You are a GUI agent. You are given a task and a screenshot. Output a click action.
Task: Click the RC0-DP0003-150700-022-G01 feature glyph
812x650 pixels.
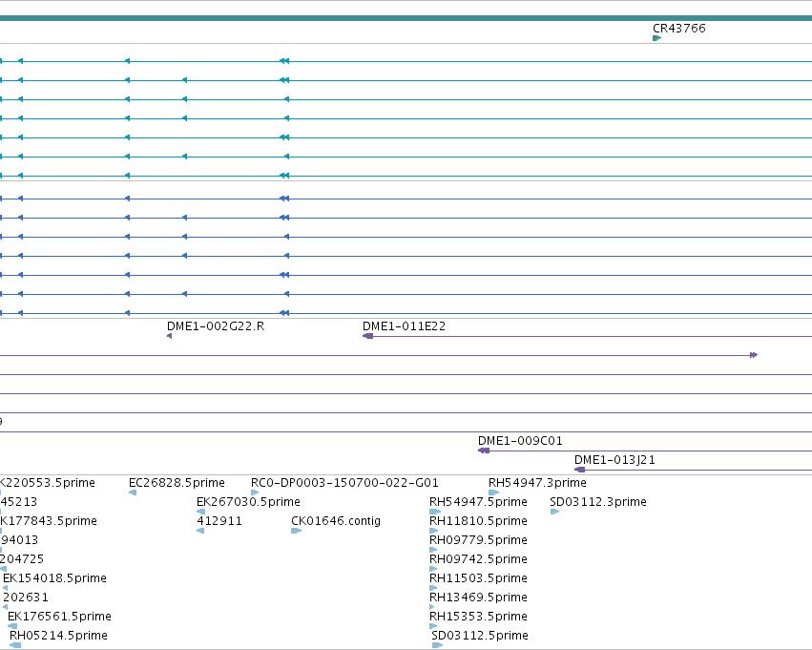(255, 493)
